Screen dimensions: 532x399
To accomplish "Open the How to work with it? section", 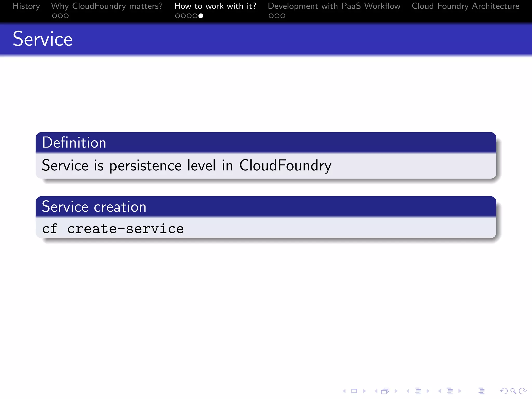I will [x=215, y=6].
